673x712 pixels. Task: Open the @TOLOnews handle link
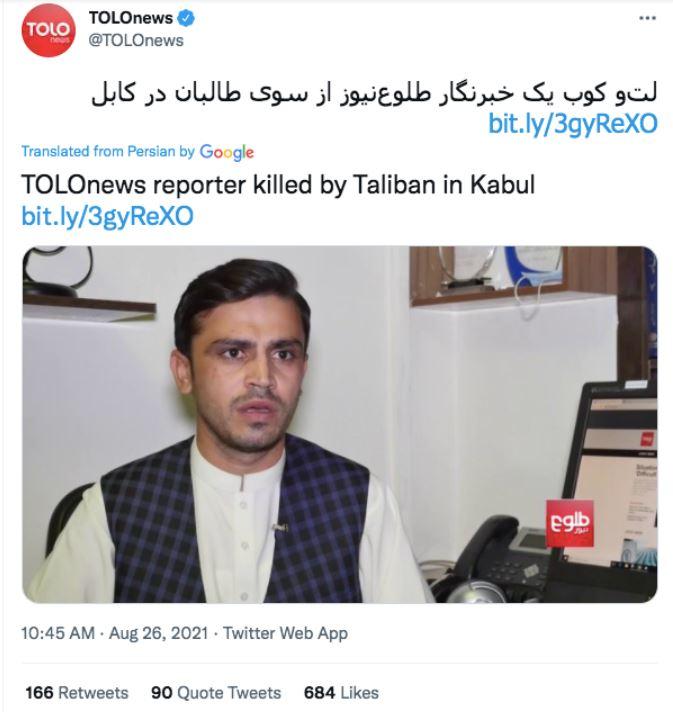[x=136, y=40]
